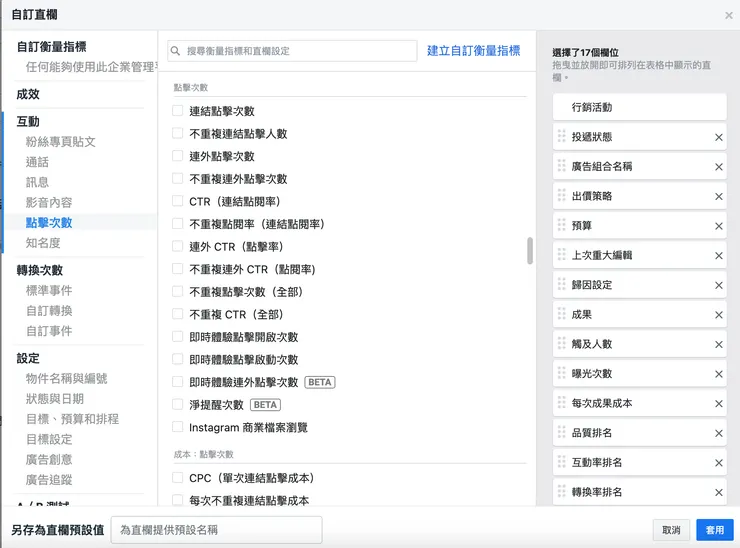Check the 不重複連結點擊人數 checkbox
Viewport: 740px width, 548px height.
pyautogui.click(x=177, y=133)
